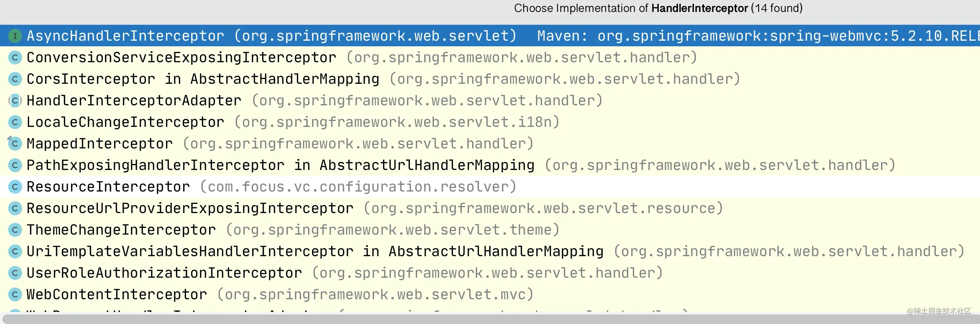Pick LocaleChangeInterceptor from the i18n package

490,122
